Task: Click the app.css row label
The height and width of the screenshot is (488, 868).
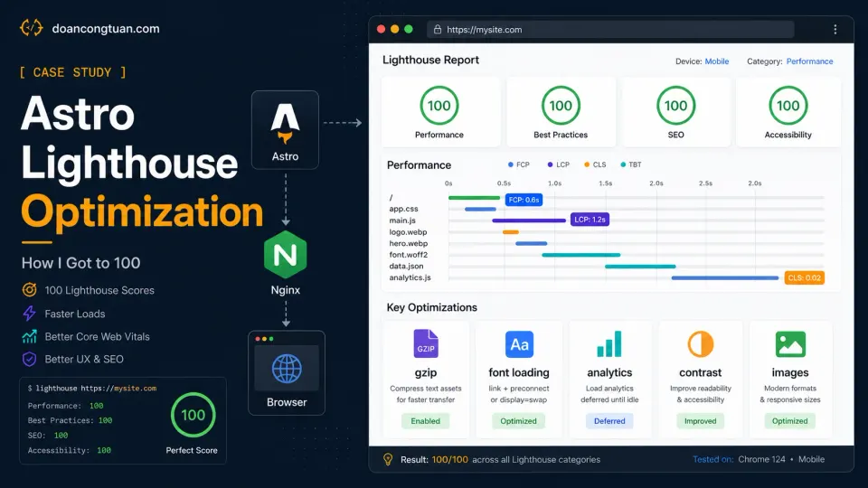Action: (403, 209)
